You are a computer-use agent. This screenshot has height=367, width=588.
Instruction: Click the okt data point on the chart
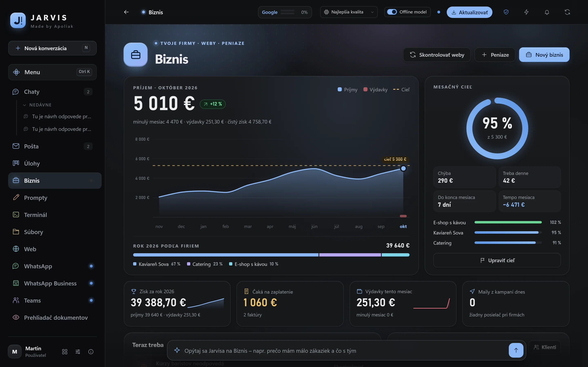coord(403,168)
